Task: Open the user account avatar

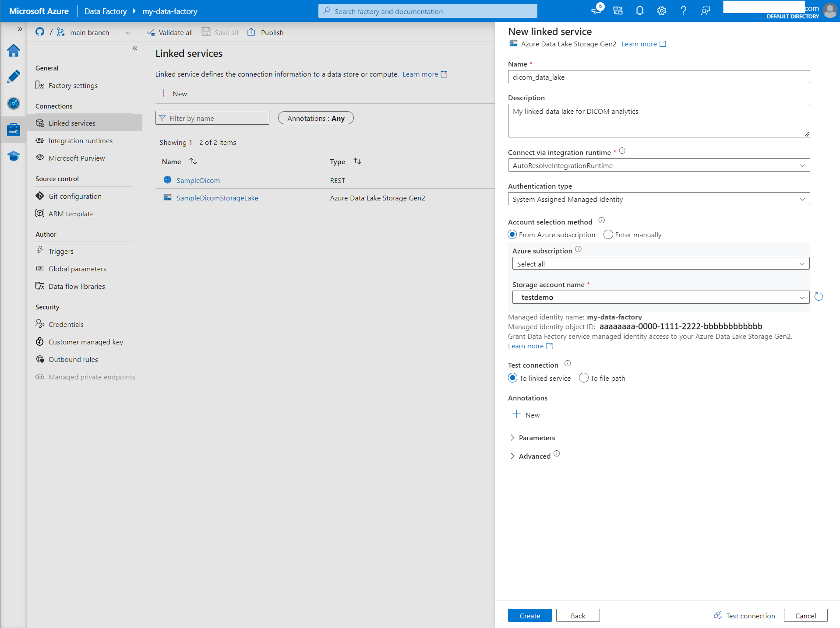Action: 829,10
